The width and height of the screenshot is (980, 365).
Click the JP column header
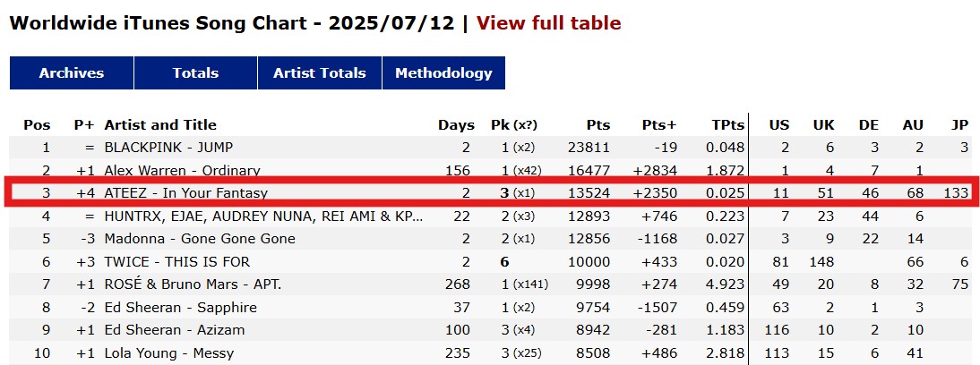[x=960, y=124]
